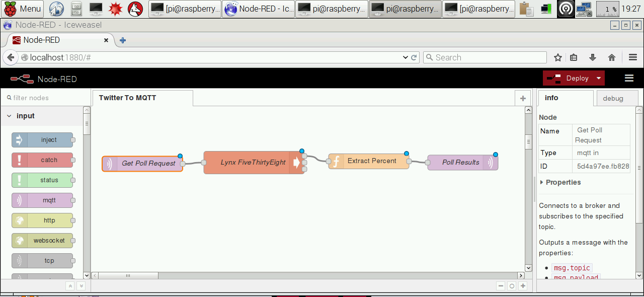The image size is (644, 297).
Task: Click the input port of Lynx FiveThirtyEight
Action: click(204, 162)
